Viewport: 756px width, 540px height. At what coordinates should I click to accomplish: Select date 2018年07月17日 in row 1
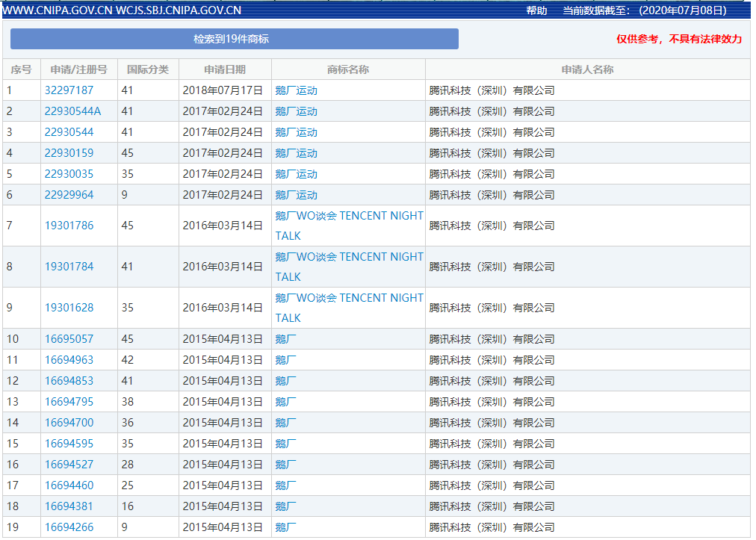pos(223,90)
